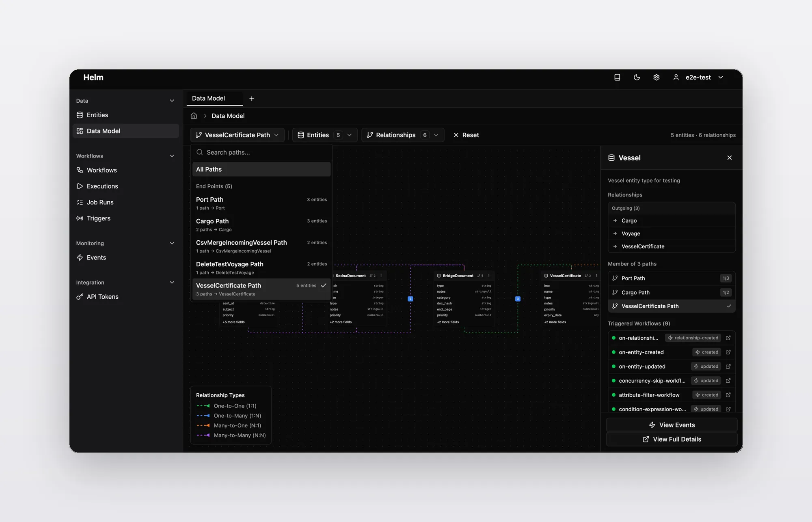Open on-relationshi... workflow external link icon
The width and height of the screenshot is (812, 522).
tap(728, 338)
